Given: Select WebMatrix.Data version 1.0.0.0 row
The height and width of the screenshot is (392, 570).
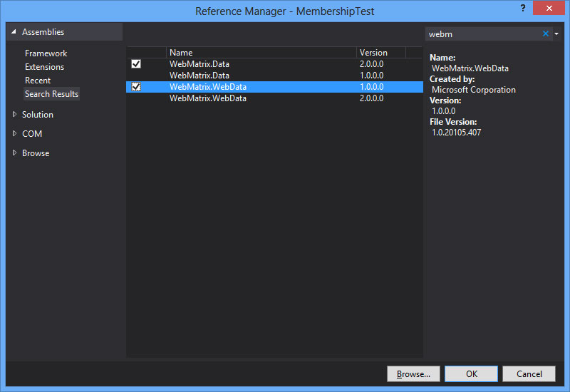Looking at the screenshot, I should tap(274, 76).
